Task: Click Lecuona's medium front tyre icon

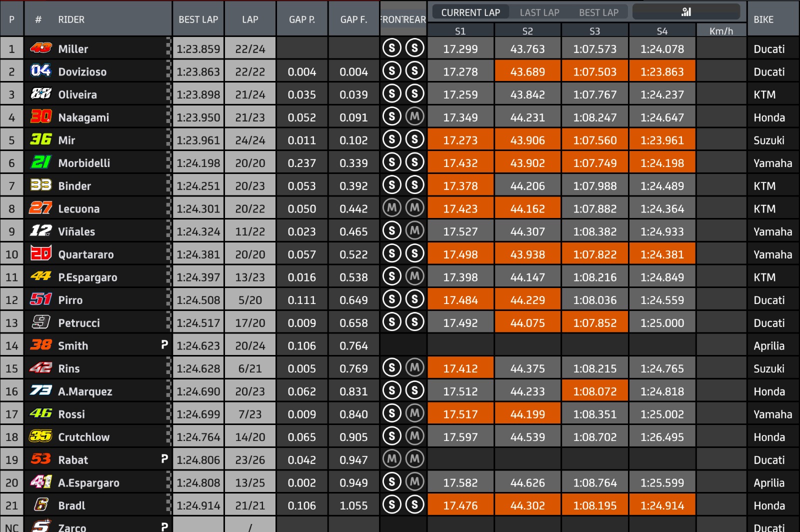Action: [x=392, y=207]
